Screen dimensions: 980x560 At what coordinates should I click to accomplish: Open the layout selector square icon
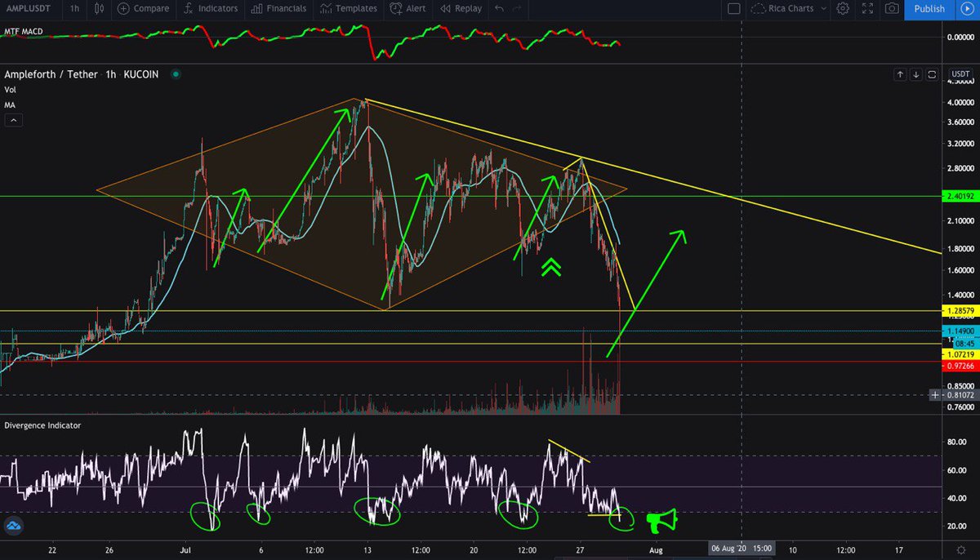point(733,9)
